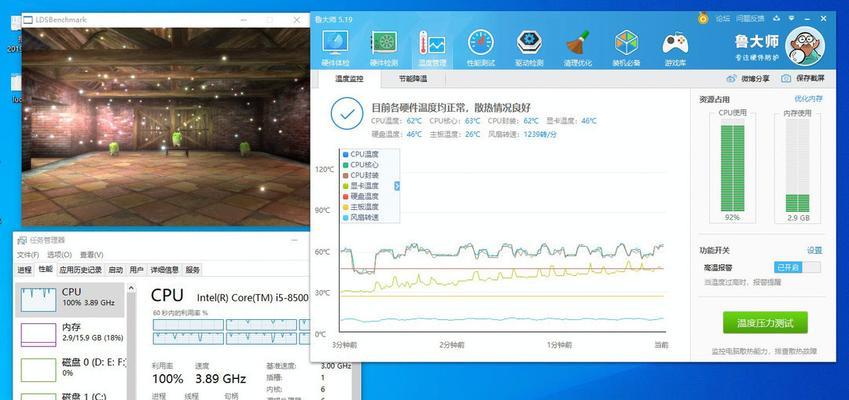Click 硬盘温度 46℃ reading
The image size is (849, 400).
click(x=396, y=134)
